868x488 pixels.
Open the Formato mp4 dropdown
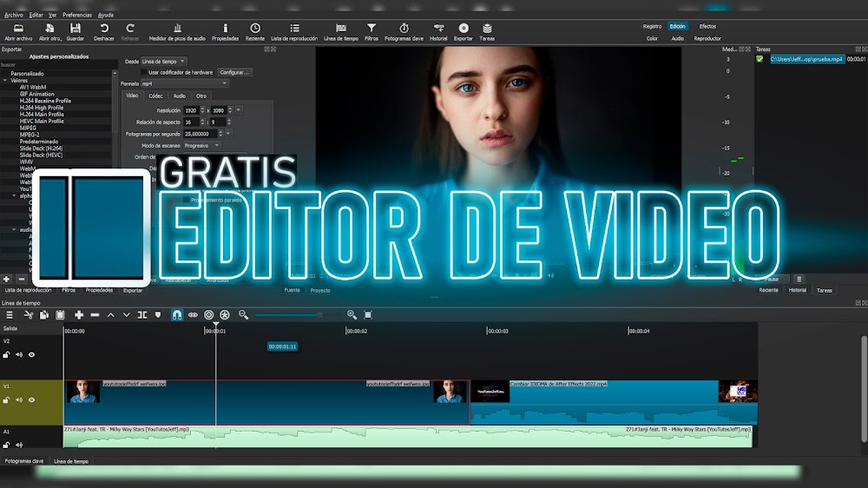[184, 83]
